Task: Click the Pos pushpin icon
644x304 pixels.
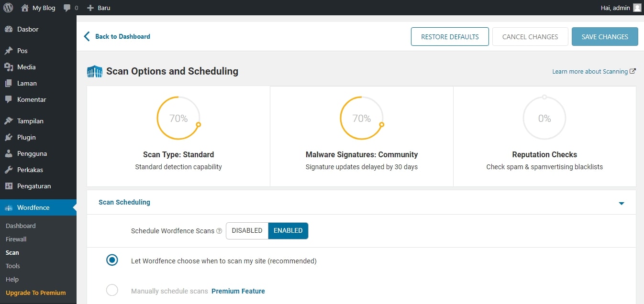Action: point(9,51)
